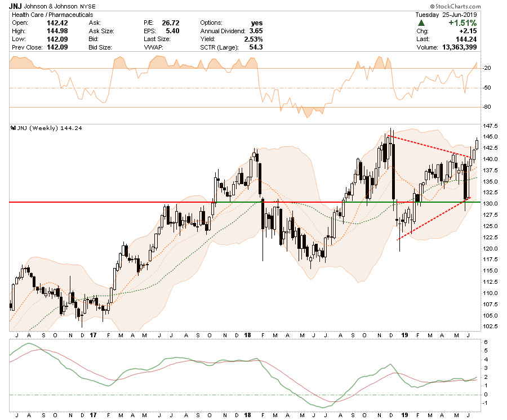Click the Bid Size label

(100, 47)
